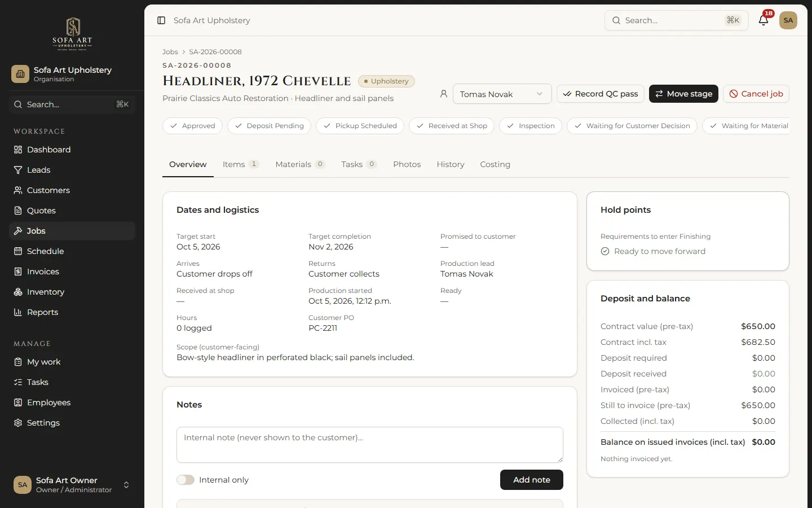The image size is (812, 508).
Task: Select the Deposit Pending stage chip
Action: pyautogui.click(x=268, y=126)
